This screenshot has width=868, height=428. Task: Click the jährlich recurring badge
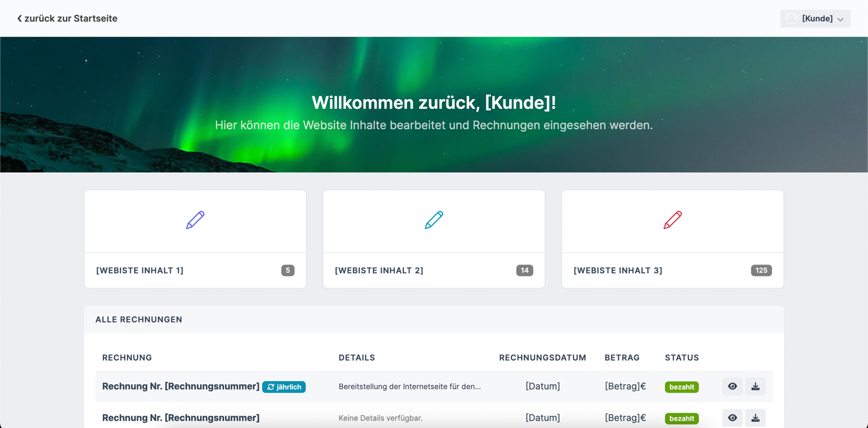coord(284,387)
